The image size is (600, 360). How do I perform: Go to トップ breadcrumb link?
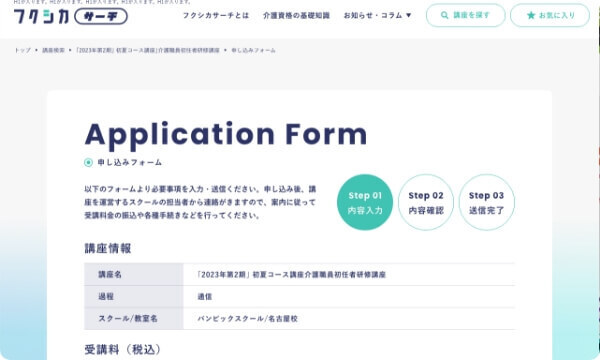[23, 50]
